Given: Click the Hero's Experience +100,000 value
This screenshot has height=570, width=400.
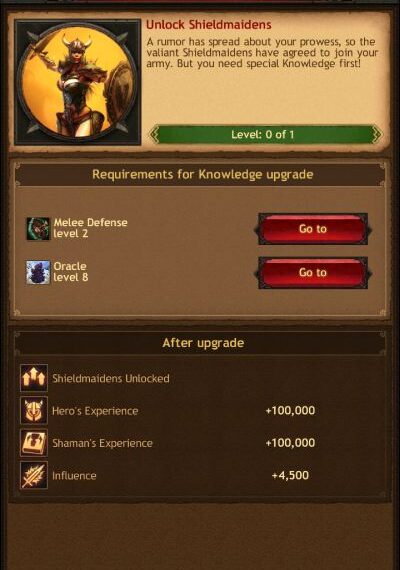Looking at the screenshot, I should click(290, 410).
